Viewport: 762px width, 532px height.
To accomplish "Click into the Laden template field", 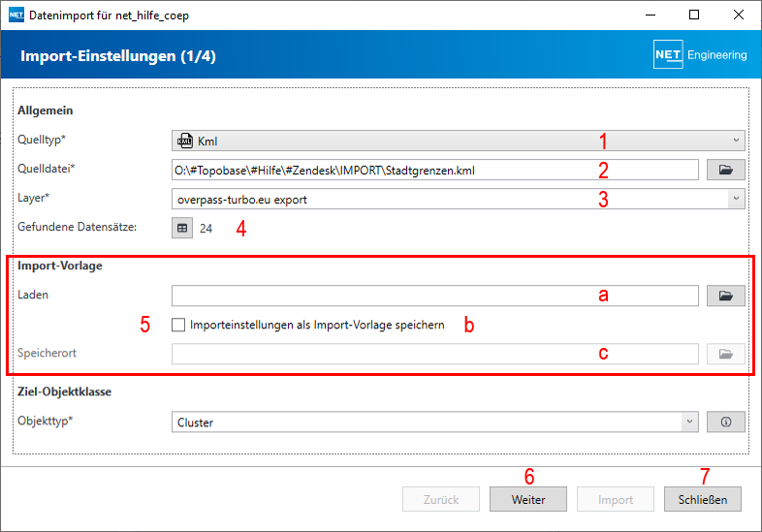I will (x=435, y=296).
